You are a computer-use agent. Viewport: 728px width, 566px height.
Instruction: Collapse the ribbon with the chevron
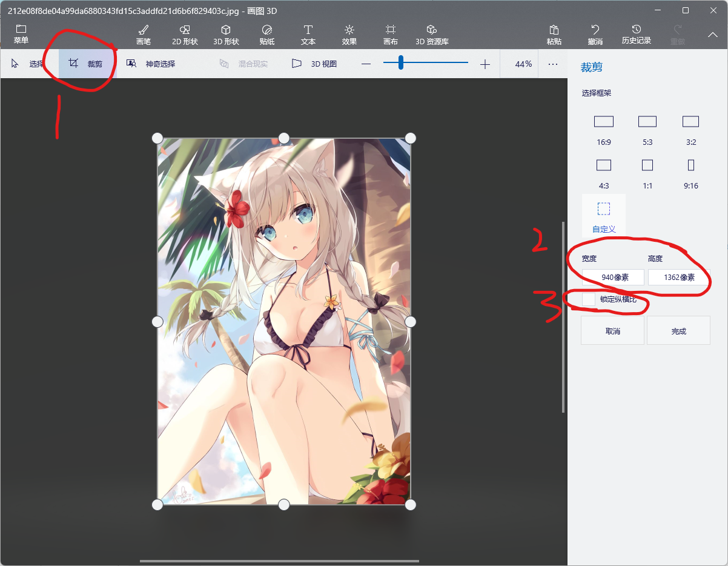tap(713, 35)
